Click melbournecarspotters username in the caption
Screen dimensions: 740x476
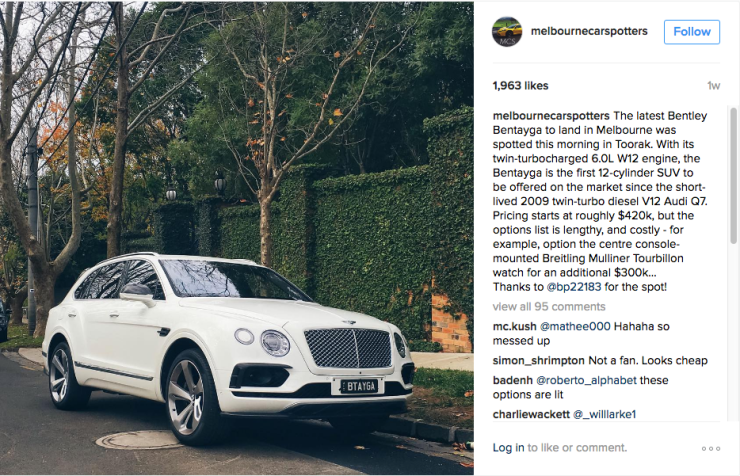tap(551, 116)
